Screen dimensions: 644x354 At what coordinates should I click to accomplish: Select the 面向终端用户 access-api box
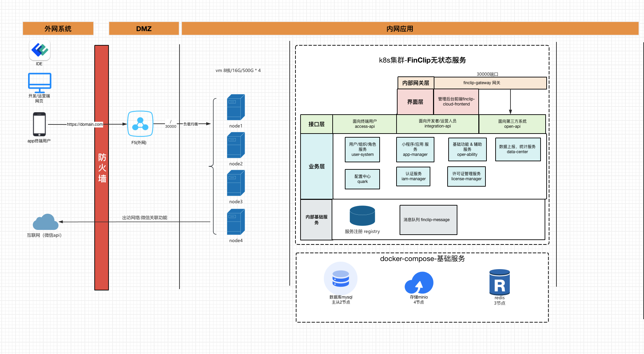pos(365,124)
